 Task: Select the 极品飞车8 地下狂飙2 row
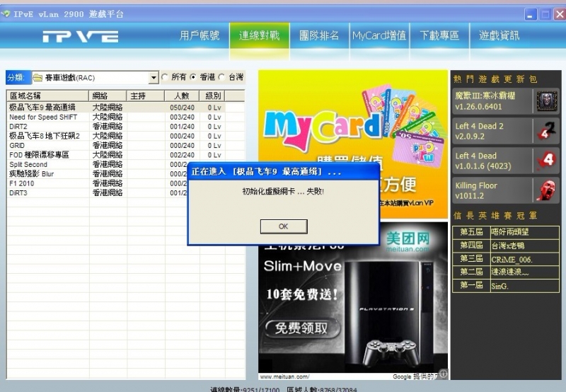[x=116, y=136]
